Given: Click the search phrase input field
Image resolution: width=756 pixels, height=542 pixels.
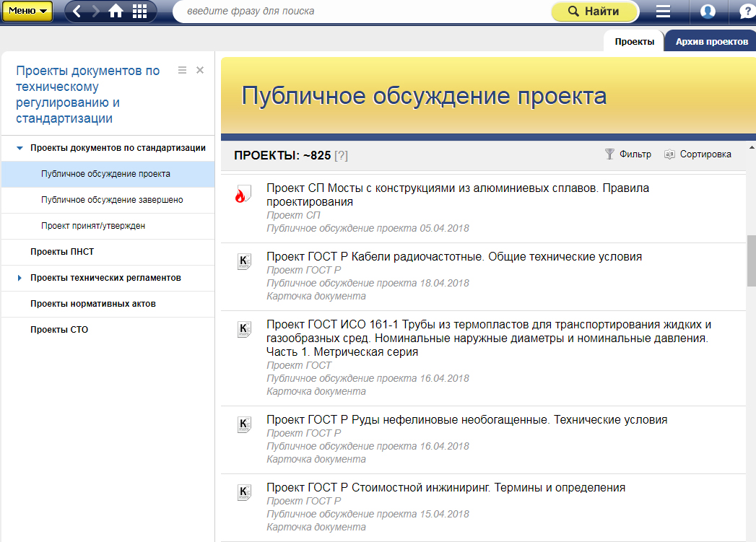Looking at the screenshot, I should [x=361, y=12].
